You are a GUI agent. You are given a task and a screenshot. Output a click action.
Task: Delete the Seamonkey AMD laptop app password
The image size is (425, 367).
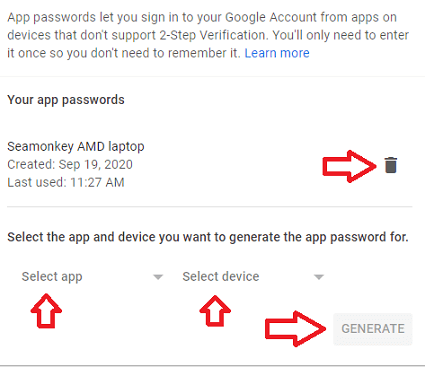point(391,165)
